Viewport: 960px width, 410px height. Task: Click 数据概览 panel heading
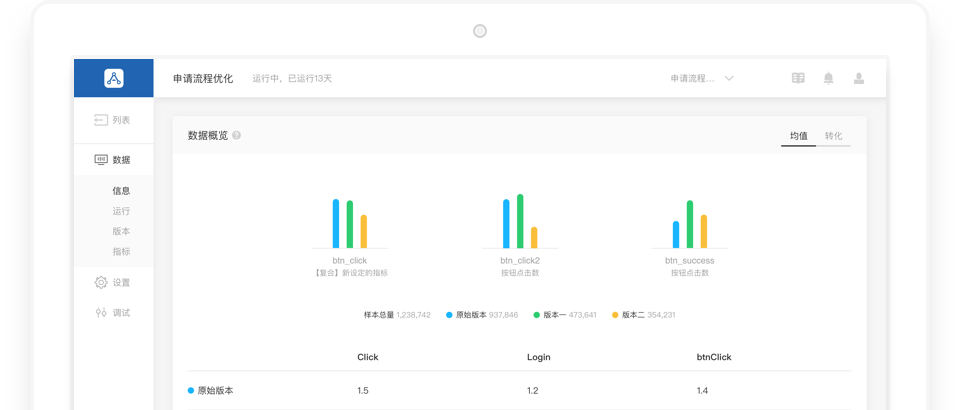pyautogui.click(x=208, y=136)
